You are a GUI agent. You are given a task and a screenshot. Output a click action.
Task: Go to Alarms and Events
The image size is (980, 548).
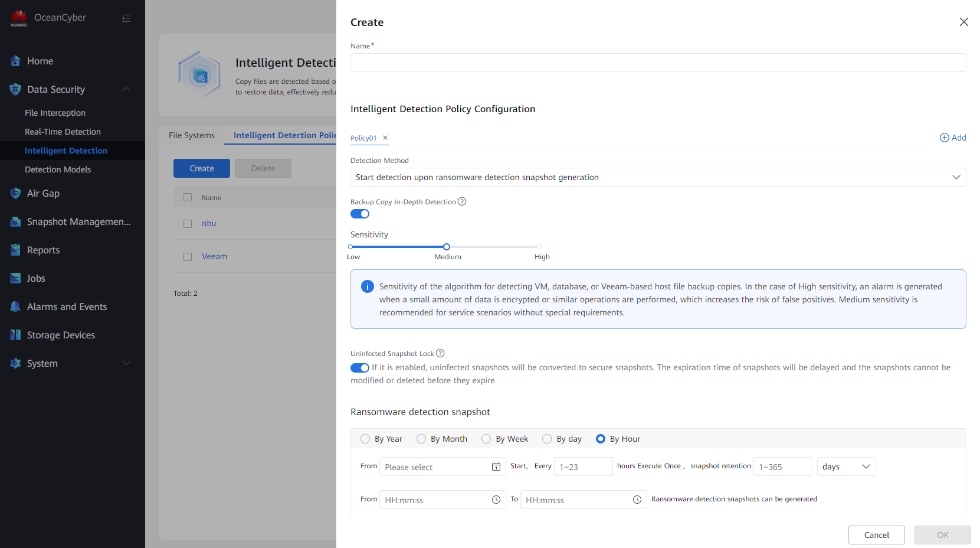click(x=67, y=306)
